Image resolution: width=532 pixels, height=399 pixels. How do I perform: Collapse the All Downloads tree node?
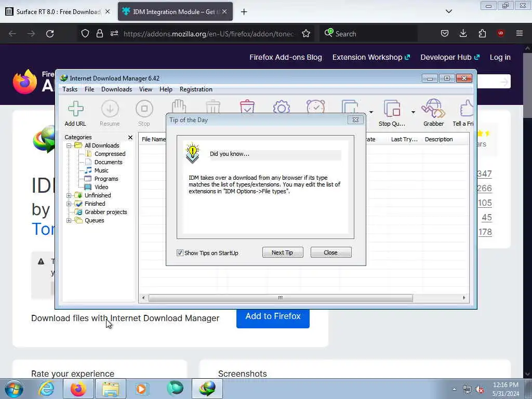69,145
